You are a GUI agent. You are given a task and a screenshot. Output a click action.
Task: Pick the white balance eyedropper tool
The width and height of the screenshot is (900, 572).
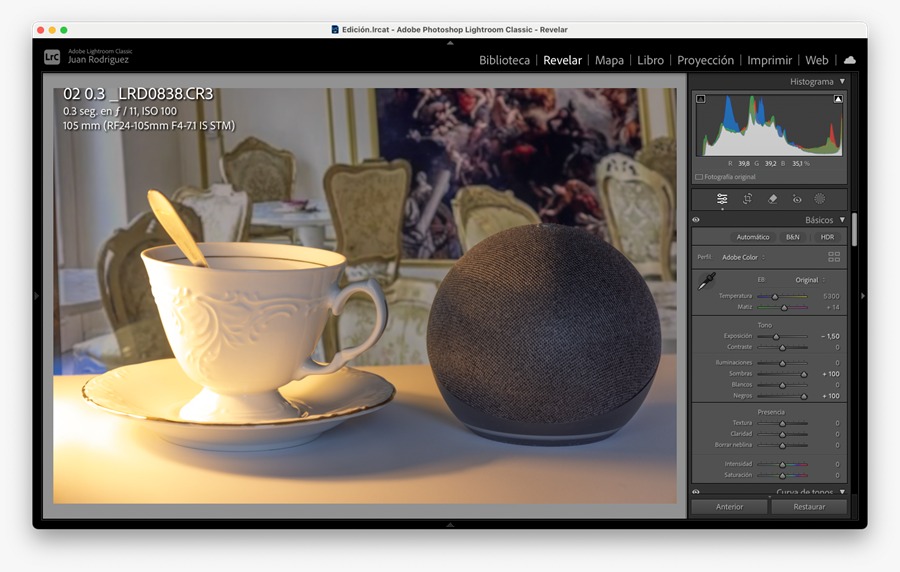tap(707, 281)
